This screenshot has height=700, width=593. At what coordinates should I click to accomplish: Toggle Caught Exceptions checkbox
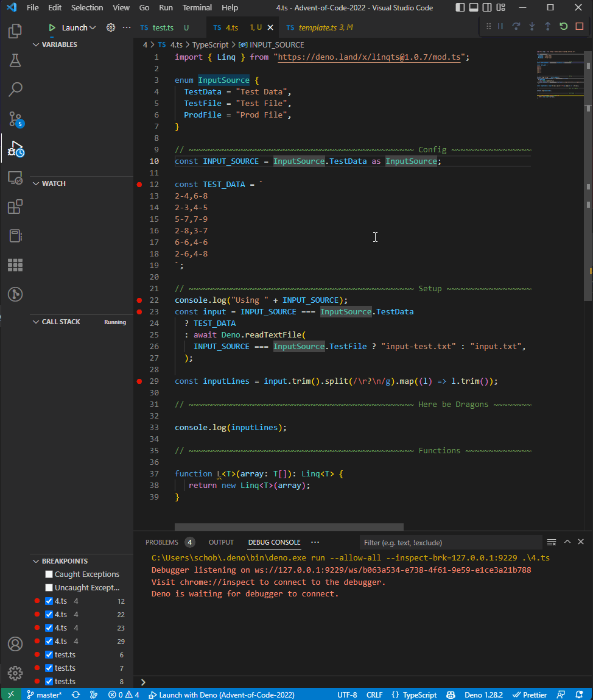click(x=49, y=574)
